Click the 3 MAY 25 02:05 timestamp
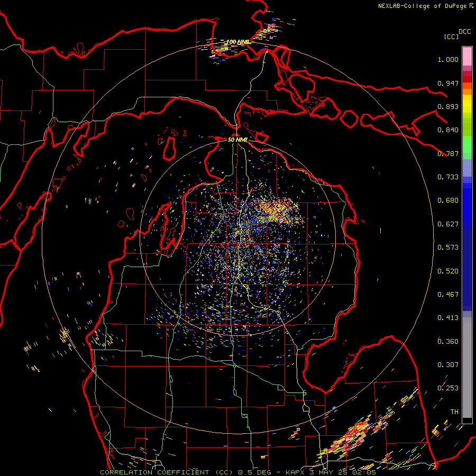The image size is (476, 476). click(x=343, y=472)
